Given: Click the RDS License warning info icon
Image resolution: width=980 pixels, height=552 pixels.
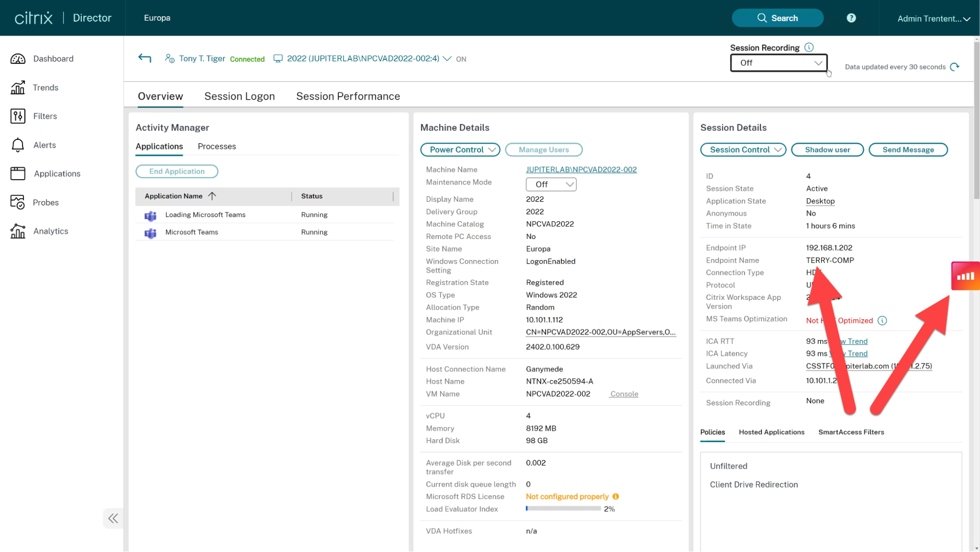Looking at the screenshot, I should point(616,497).
